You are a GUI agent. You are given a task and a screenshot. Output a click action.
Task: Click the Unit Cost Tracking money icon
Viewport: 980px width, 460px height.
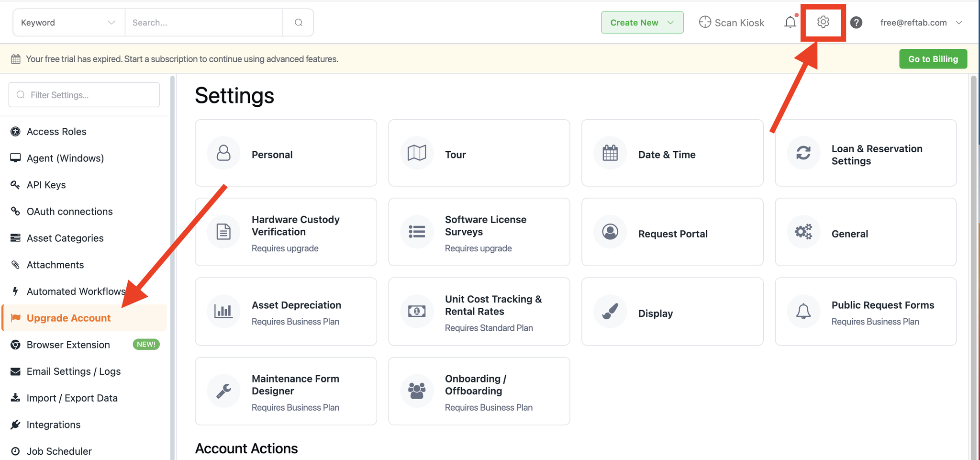(x=417, y=312)
